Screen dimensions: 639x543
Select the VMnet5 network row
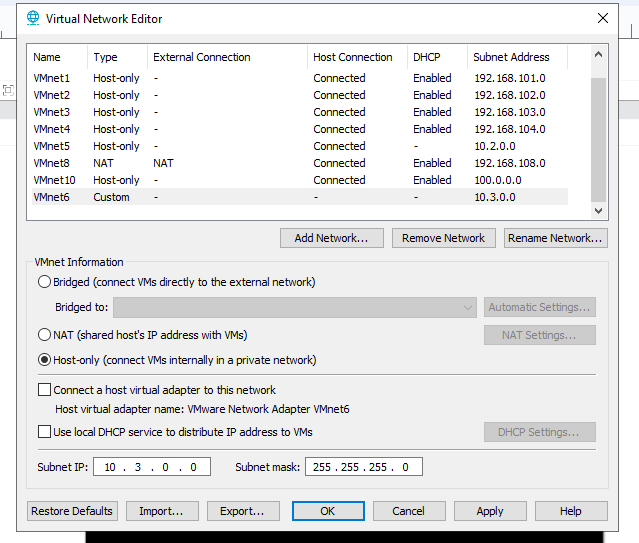tap(300, 146)
